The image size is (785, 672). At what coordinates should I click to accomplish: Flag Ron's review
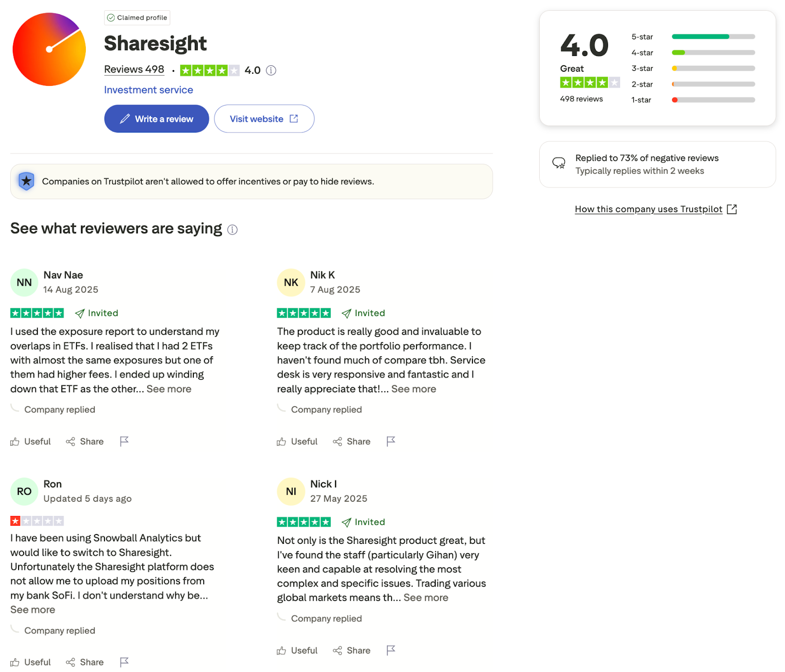(124, 662)
